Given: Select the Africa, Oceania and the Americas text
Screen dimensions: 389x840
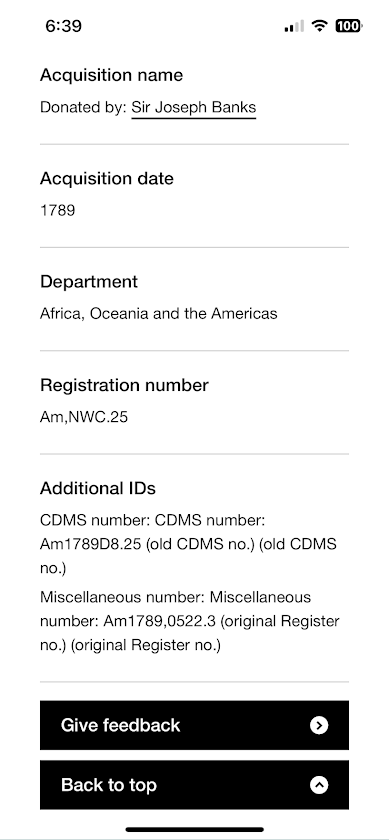Looking at the screenshot, I should tap(159, 313).
